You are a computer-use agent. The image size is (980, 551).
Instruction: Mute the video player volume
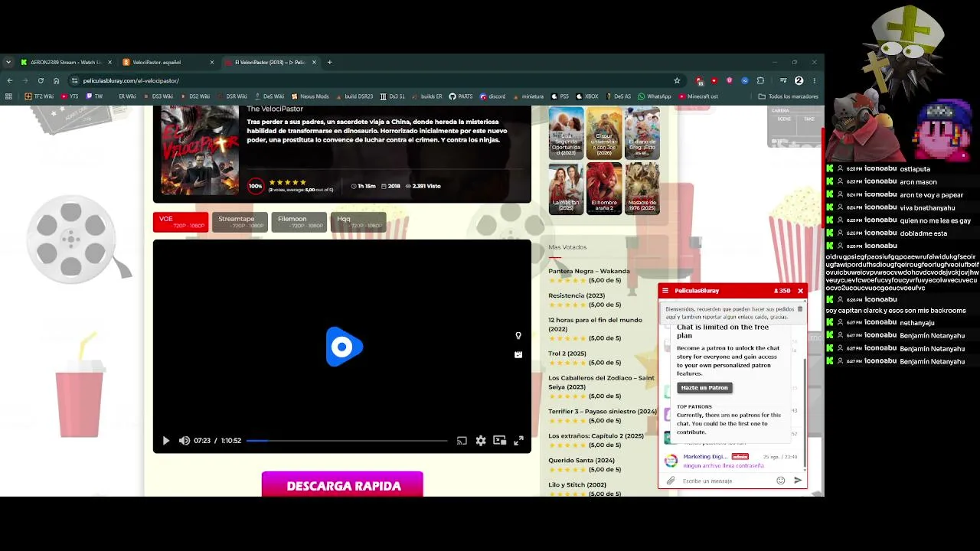coord(185,441)
